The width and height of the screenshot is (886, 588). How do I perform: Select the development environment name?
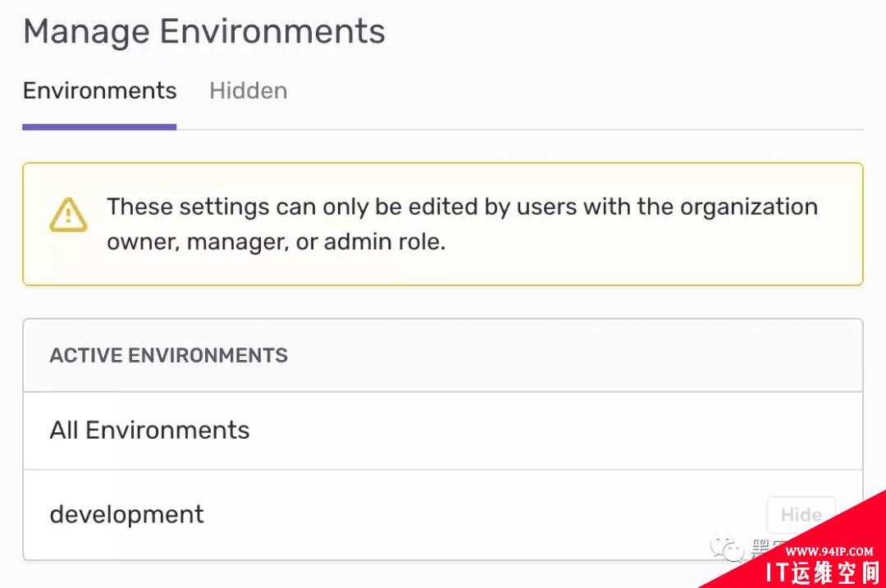click(x=126, y=514)
